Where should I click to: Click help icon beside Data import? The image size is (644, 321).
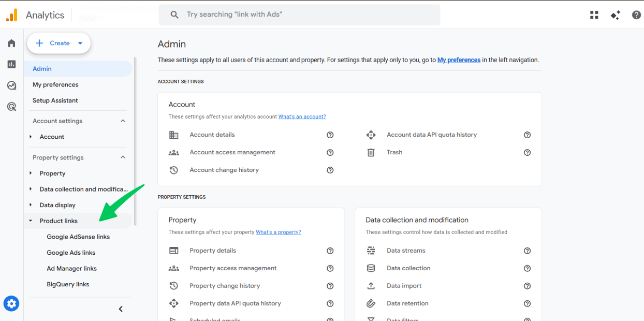coord(528,286)
